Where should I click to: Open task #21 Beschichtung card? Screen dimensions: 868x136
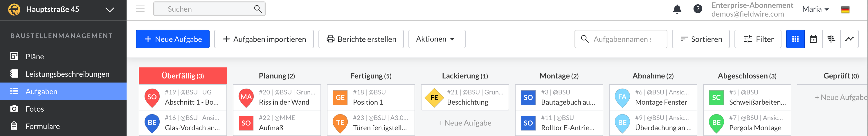pos(465,97)
